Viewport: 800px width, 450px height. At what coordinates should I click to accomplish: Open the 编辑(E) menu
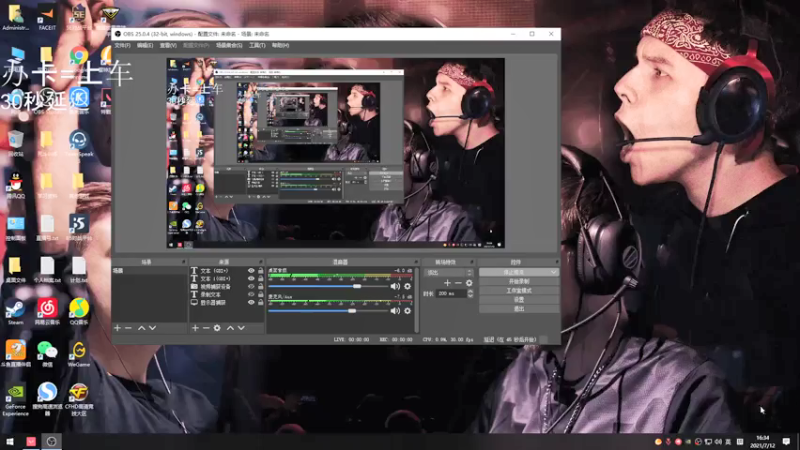coord(145,45)
